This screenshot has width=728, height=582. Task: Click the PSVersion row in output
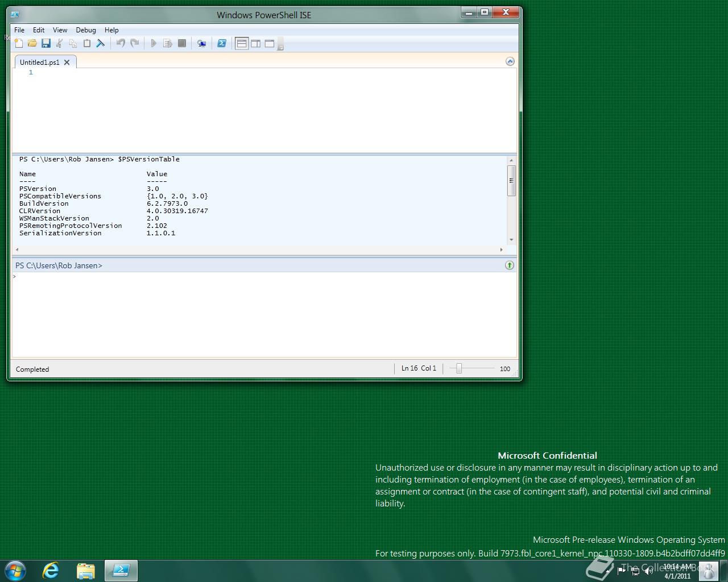tap(89, 189)
